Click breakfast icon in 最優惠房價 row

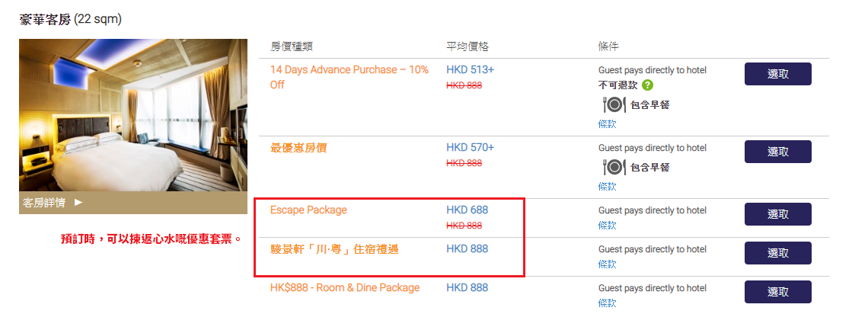point(614,167)
